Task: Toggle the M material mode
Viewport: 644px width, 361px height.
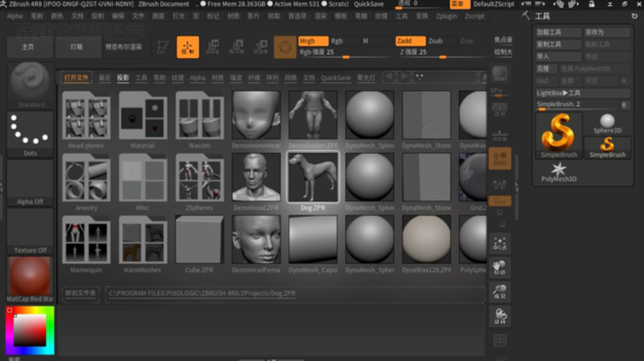Action: coord(366,41)
